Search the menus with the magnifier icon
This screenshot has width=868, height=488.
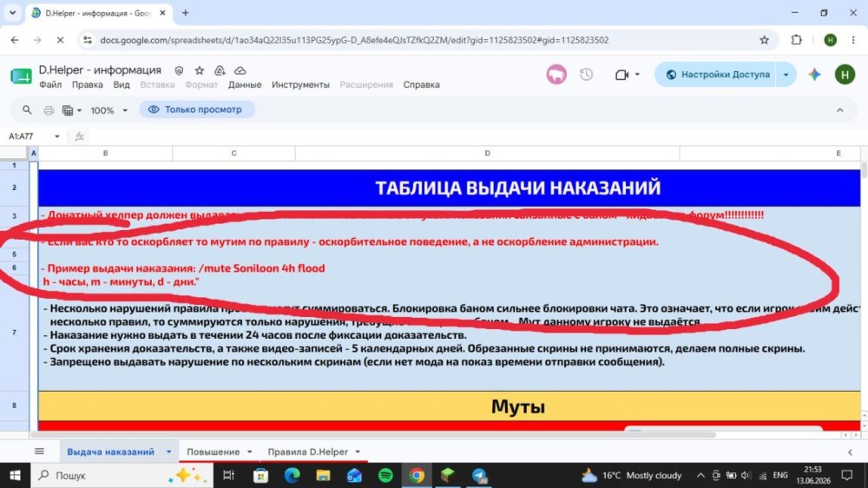(27, 109)
